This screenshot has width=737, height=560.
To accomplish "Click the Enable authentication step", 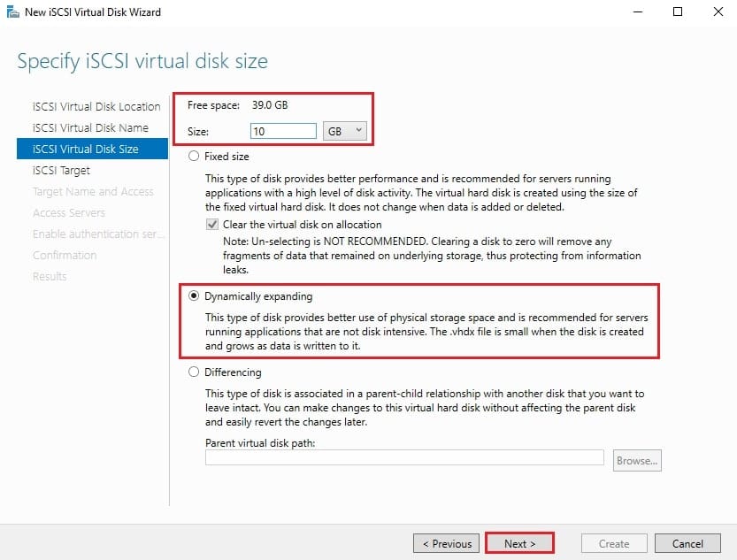I will pyautogui.click(x=98, y=234).
